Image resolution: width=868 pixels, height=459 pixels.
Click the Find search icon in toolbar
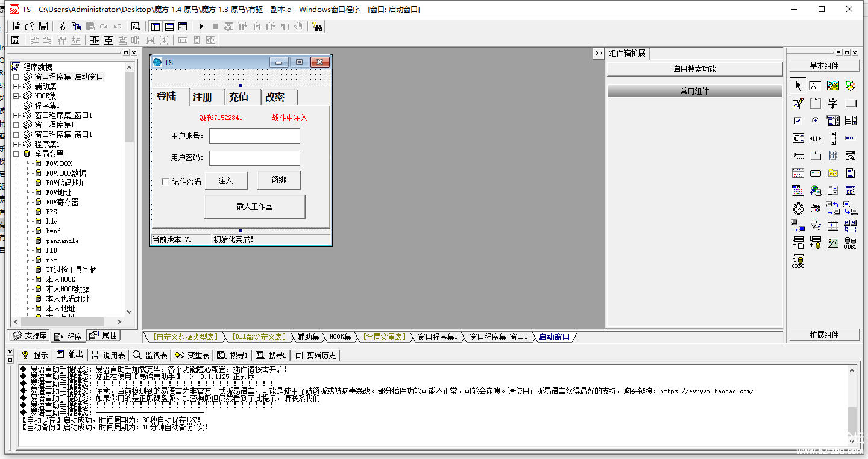point(136,26)
